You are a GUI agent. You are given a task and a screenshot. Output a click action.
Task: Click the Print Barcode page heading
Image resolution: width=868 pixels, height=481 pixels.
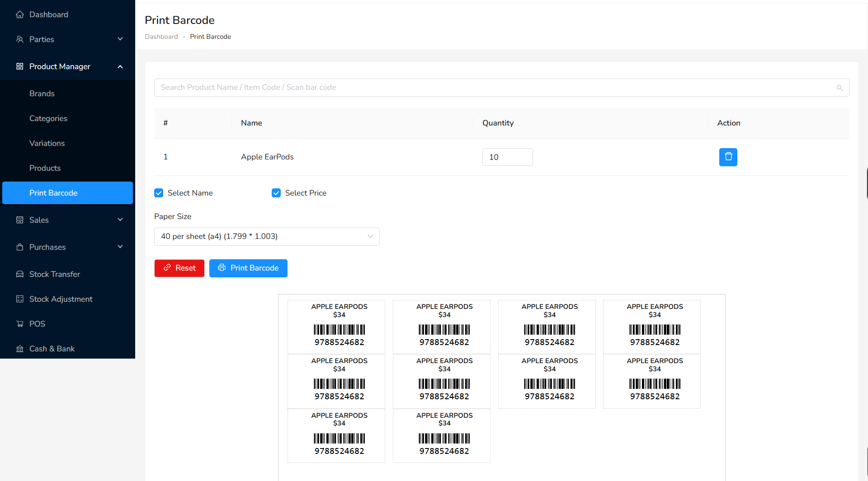pos(179,20)
